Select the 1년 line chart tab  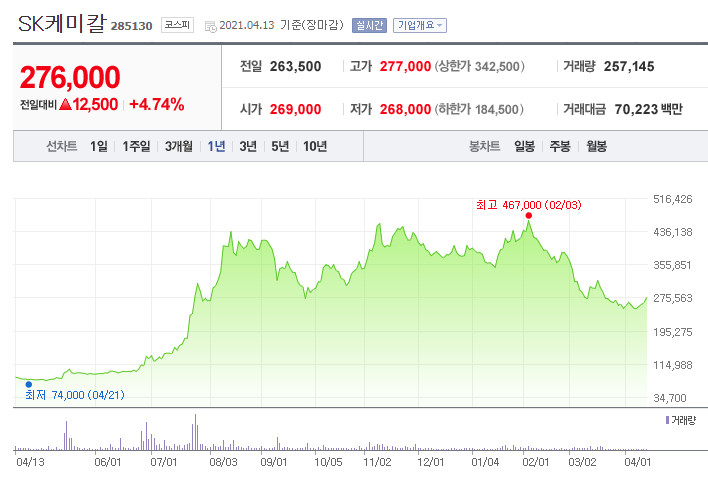tap(216, 146)
